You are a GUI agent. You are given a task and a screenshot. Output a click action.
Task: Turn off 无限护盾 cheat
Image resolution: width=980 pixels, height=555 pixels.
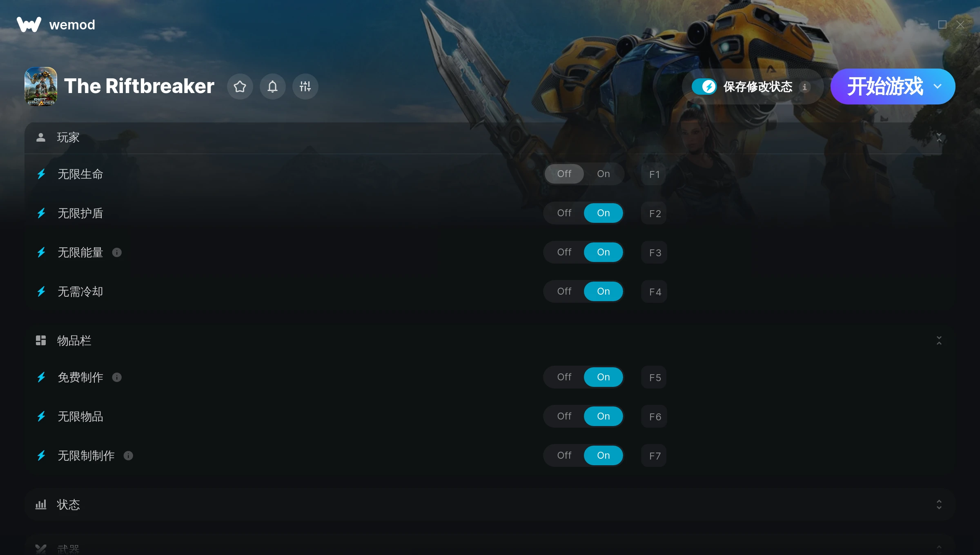[x=564, y=213]
